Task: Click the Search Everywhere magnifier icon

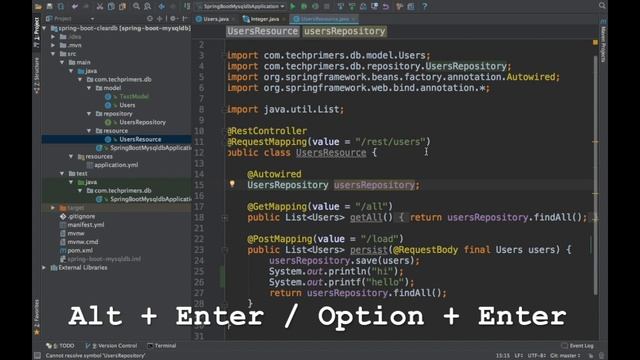Action: [x=602, y=6]
